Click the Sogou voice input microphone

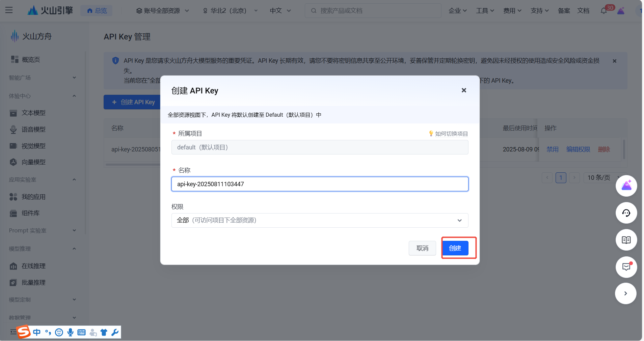(x=70, y=333)
